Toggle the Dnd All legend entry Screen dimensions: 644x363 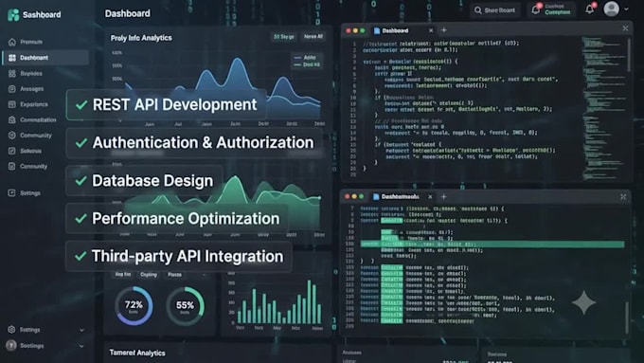pos(307,64)
